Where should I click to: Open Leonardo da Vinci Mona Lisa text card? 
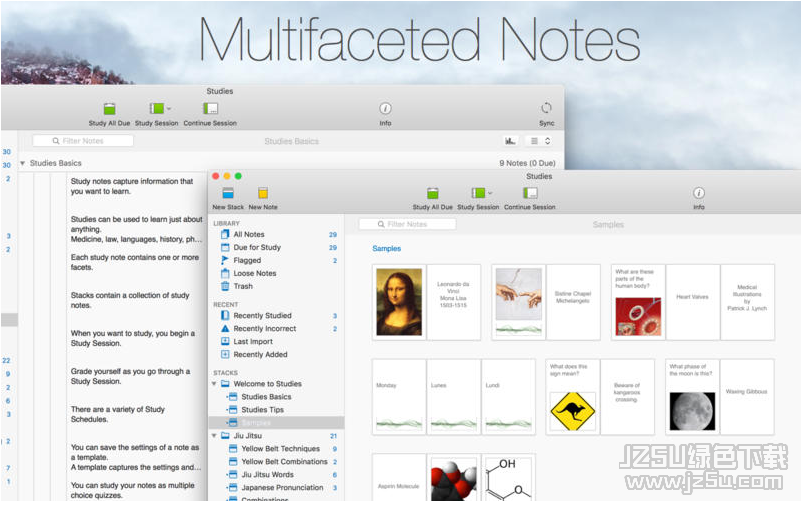coord(454,303)
